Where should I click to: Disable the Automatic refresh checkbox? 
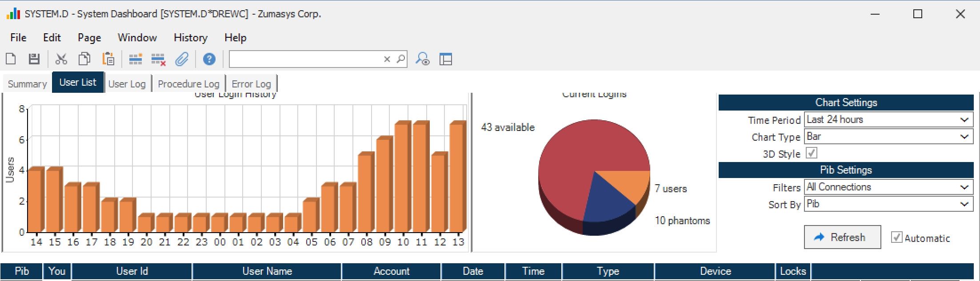896,237
